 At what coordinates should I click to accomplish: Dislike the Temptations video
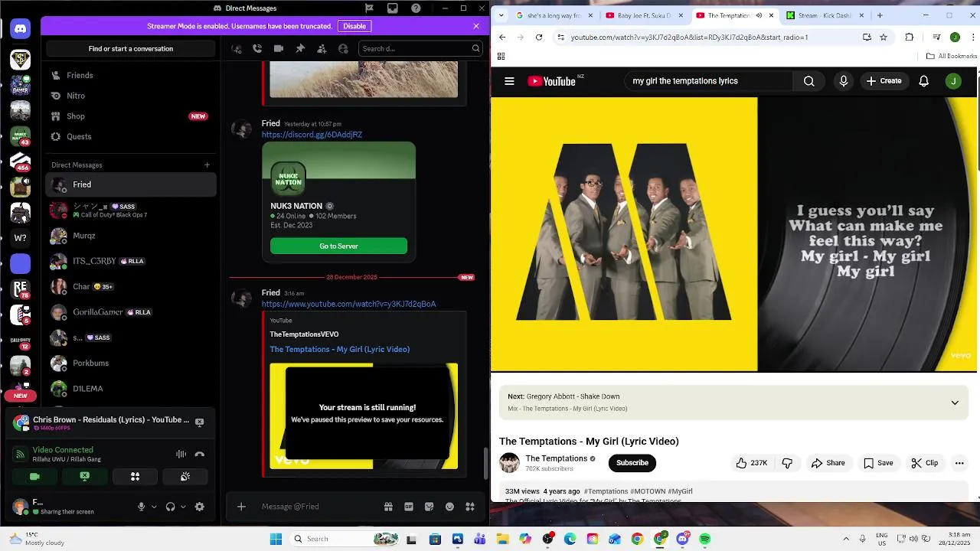point(787,463)
